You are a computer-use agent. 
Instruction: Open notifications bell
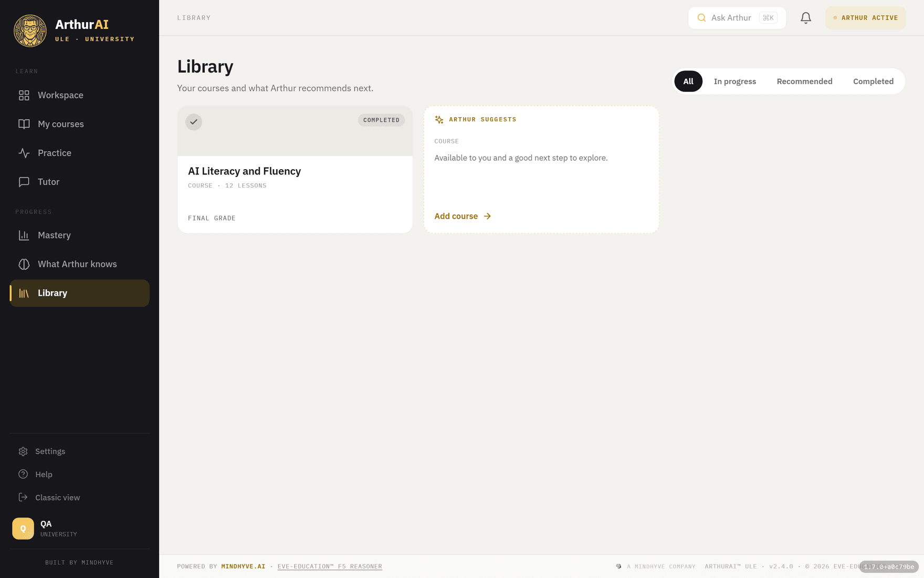(x=806, y=18)
